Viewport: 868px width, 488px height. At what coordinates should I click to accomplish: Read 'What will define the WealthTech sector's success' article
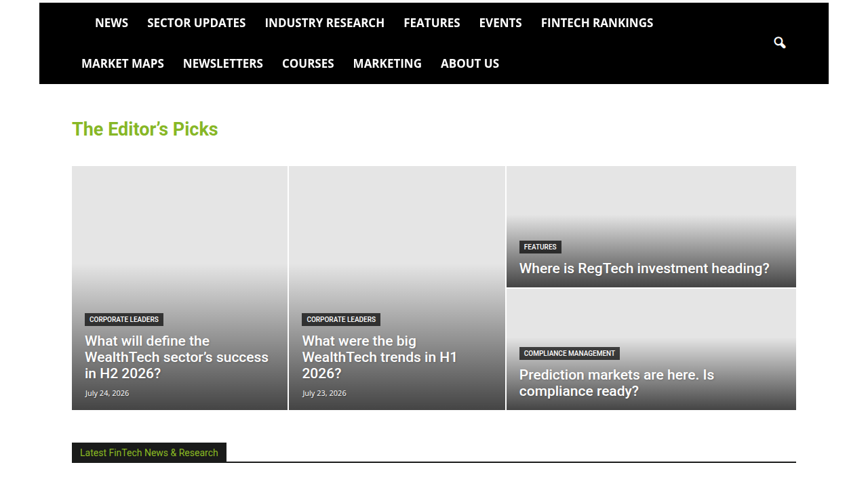176,357
